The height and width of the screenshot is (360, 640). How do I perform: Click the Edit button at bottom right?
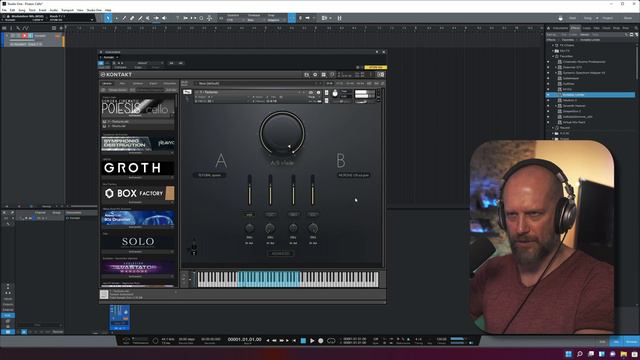pyautogui.click(x=603, y=342)
